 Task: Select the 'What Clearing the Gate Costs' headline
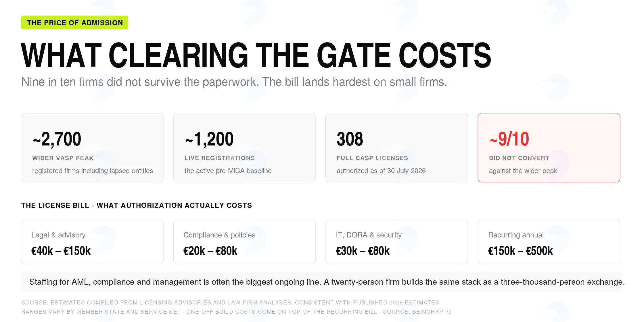click(256, 55)
